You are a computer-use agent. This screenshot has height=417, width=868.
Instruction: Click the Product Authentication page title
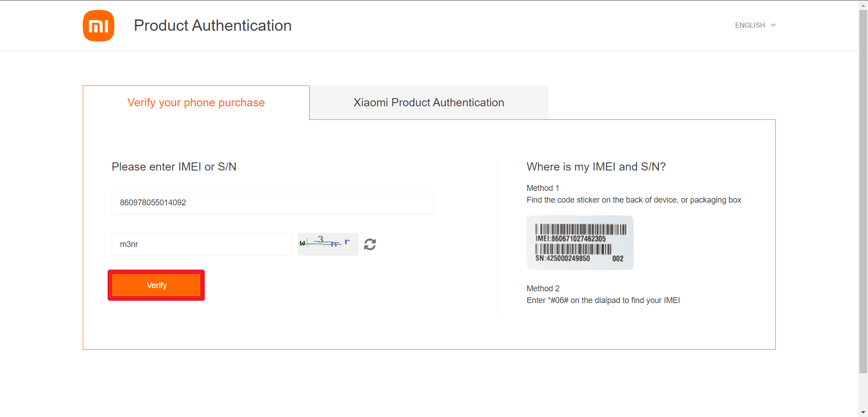tap(212, 26)
